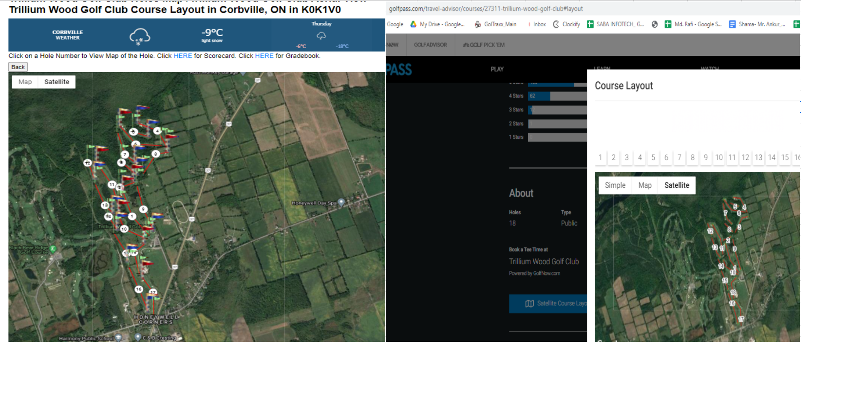
Task: Click hole 7 label on Course Layout map
Action: tap(725, 213)
